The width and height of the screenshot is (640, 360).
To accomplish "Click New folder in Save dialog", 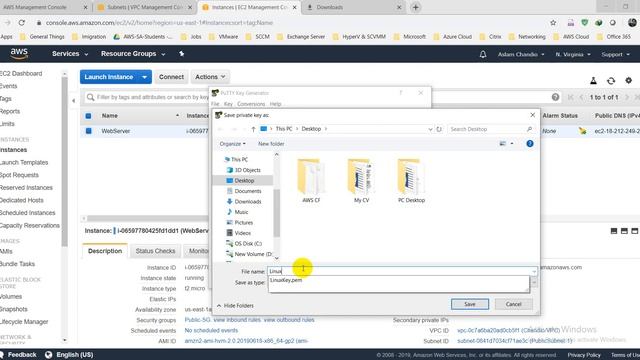I will [271, 144].
